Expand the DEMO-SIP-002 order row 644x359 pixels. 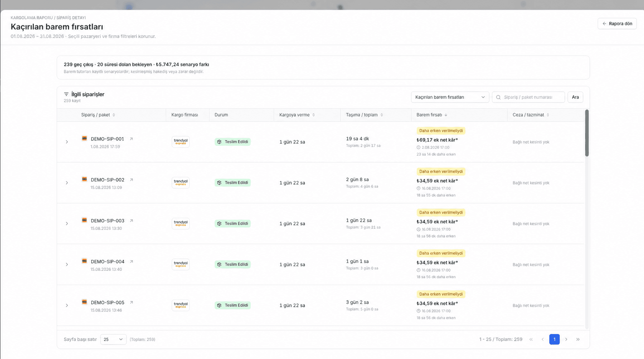point(67,183)
